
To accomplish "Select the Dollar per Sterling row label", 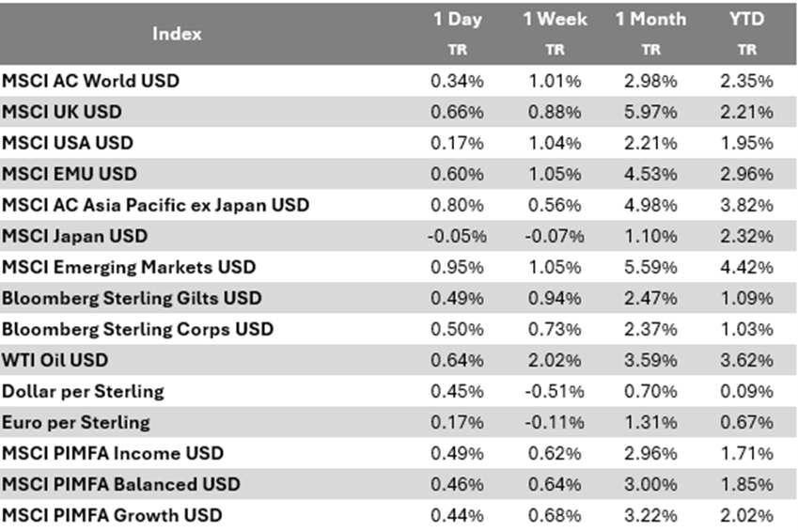I will click(83, 391).
